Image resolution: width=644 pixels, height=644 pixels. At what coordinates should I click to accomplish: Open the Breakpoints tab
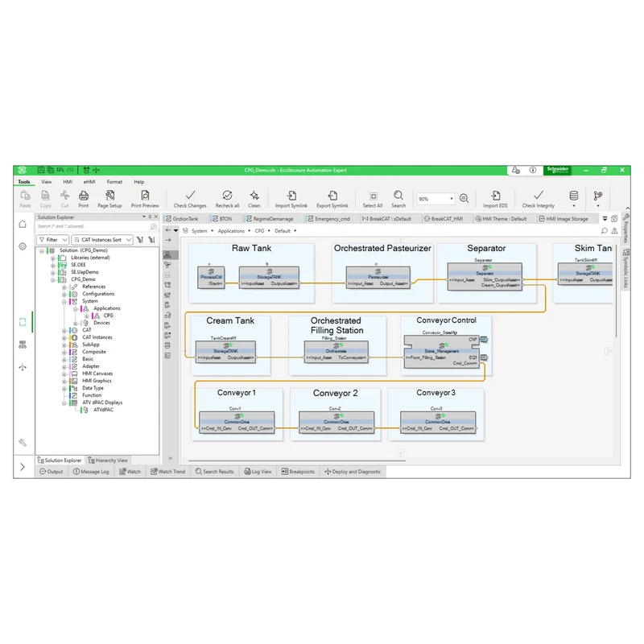point(298,472)
